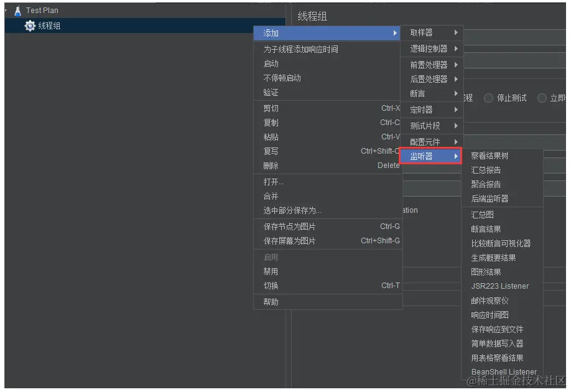Add the 聚合报告 listener
Image resolution: width=571 pixels, height=392 pixels.
tap(503, 184)
